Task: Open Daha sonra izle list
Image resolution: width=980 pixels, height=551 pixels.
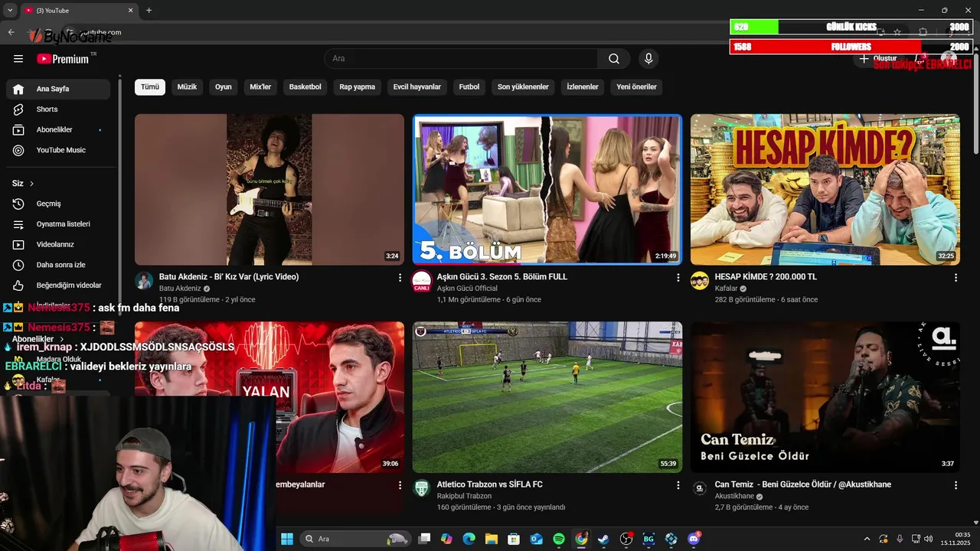Action: 58,265
